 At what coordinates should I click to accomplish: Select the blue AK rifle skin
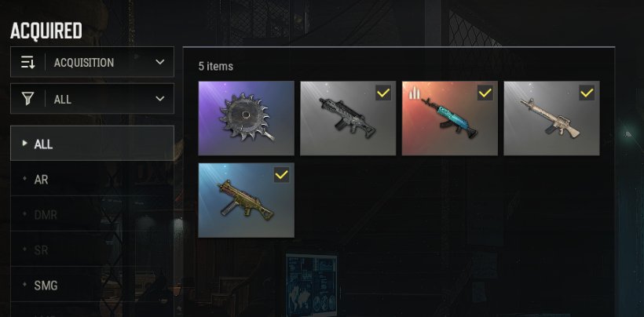click(450, 118)
